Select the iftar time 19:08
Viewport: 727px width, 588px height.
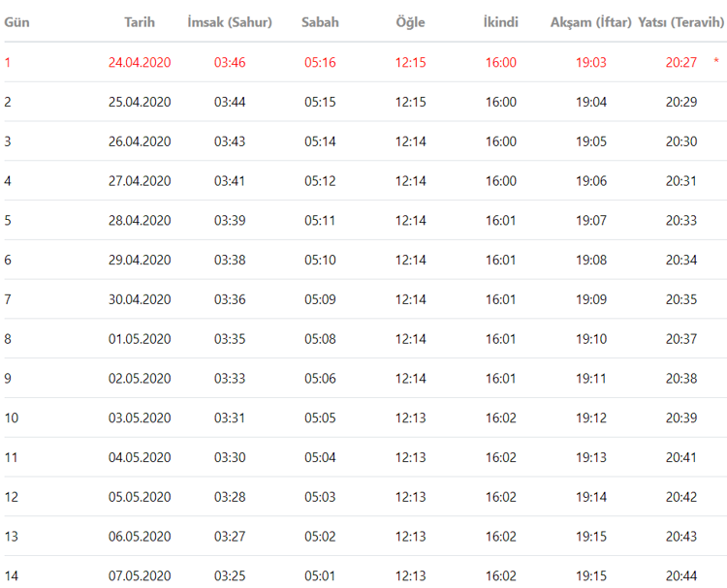(591, 260)
